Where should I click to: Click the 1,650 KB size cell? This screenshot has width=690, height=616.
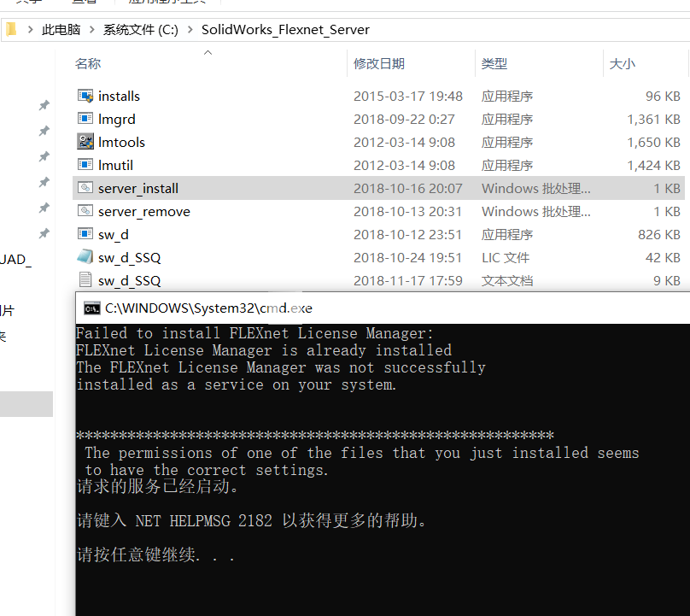(x=653, y=142)
